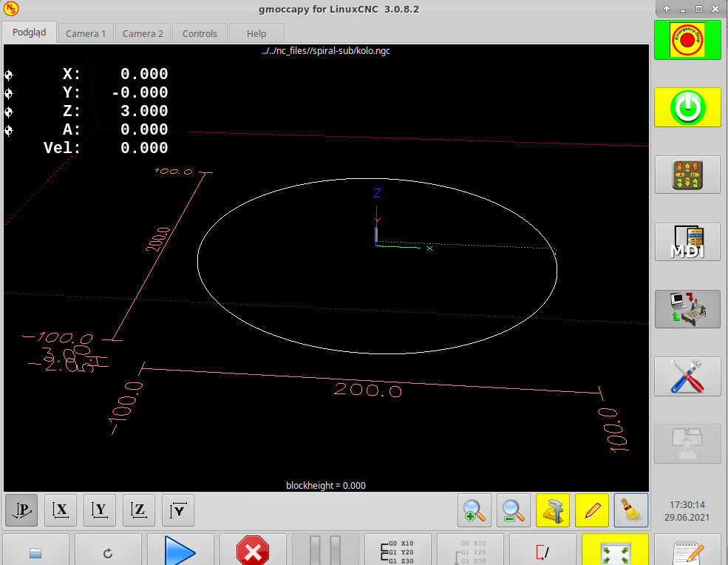Screen dimensions: 728x565
Task: Open the Podgląd tab
Action: coord(30,33)
